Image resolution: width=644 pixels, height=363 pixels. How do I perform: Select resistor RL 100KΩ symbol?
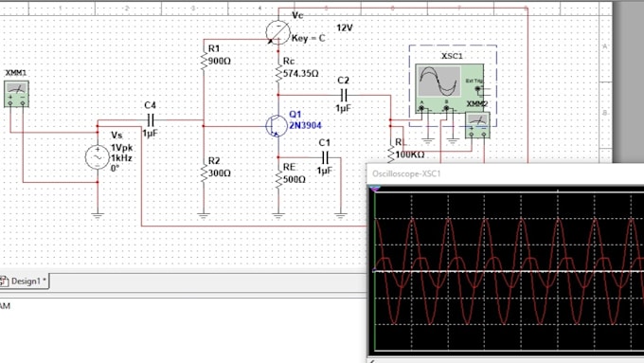click(390, 154)
